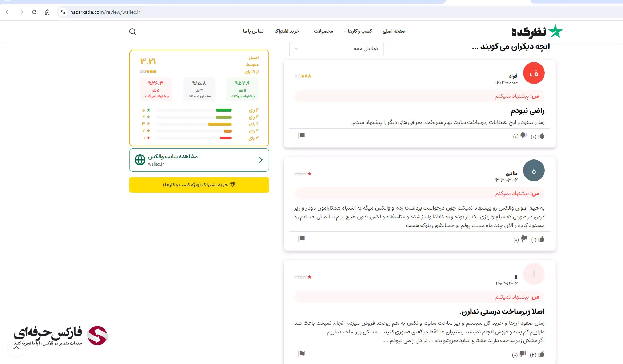Click the browser back arrow
The image size is (623, 364).
[8, 12]
